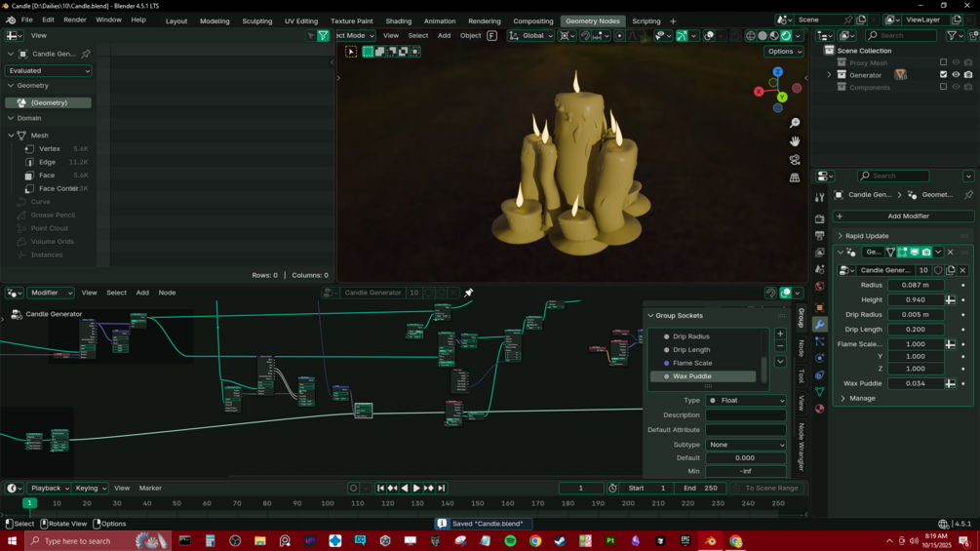
Task: Click the Z axis on navigation gizmo
Action: [777, 72]
